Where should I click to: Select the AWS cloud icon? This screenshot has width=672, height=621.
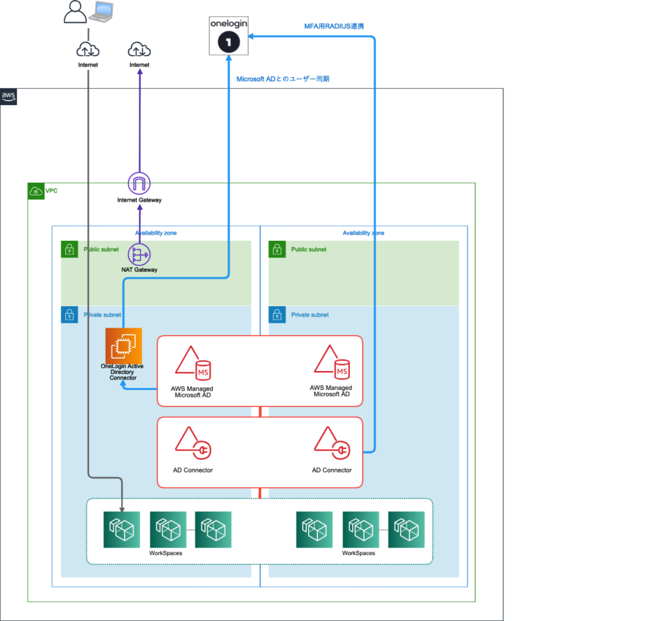8,97
